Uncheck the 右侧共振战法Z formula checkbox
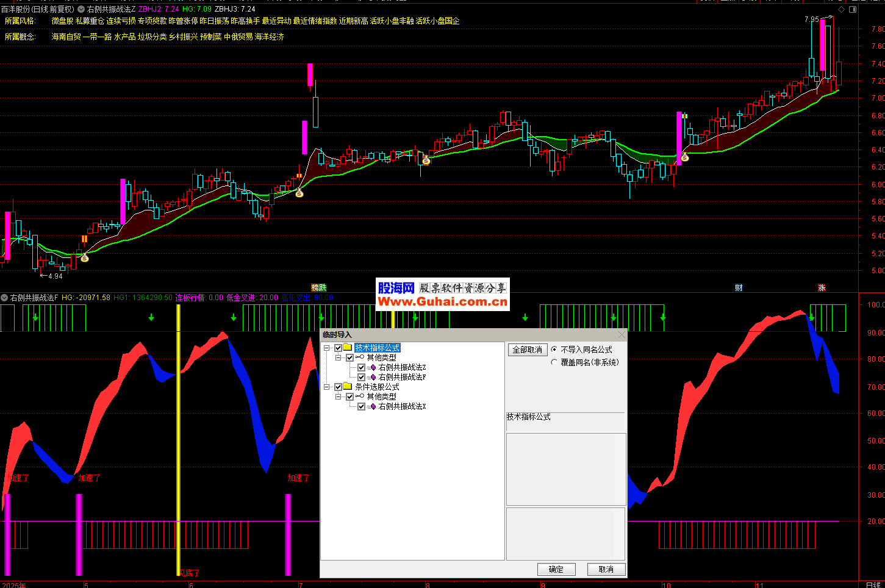The height and width of the screenshot is (588, 885). tap(361, 368)
